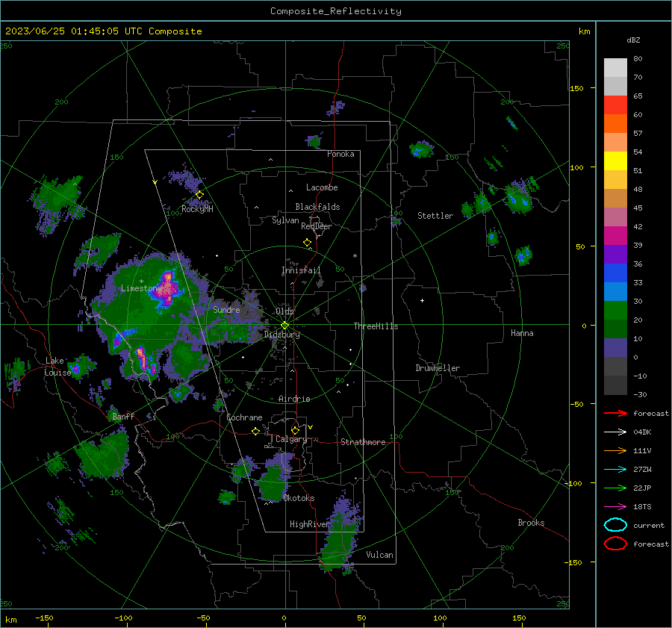This screenshot has height=628, width=672.
Task: Click the Lacombe city label
Action: click(x=322, y=187)
